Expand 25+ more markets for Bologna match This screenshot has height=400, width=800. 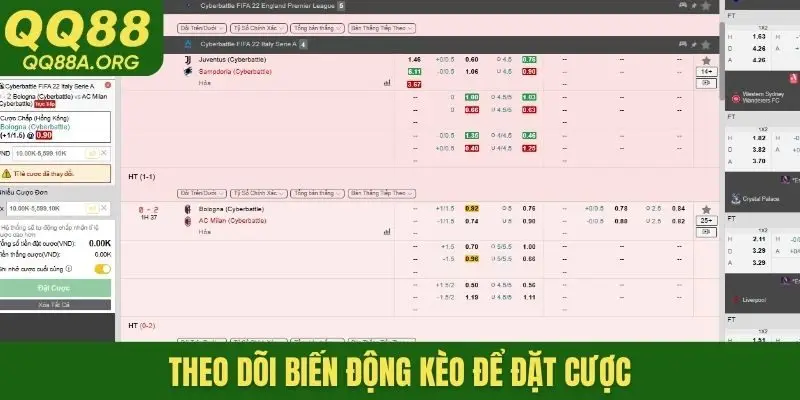(706, 220)
